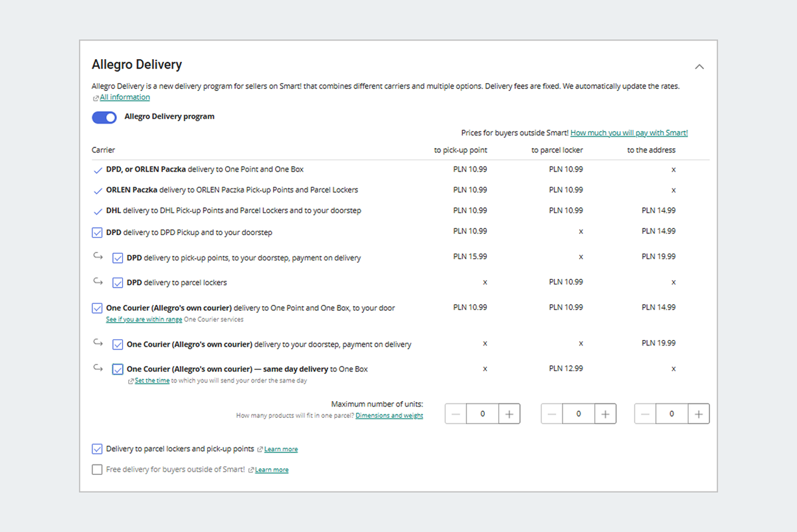Enable Free delivery for buyers outside Smart! checkbox
This screenshot has height=532, width=797.
pos(97,470)
